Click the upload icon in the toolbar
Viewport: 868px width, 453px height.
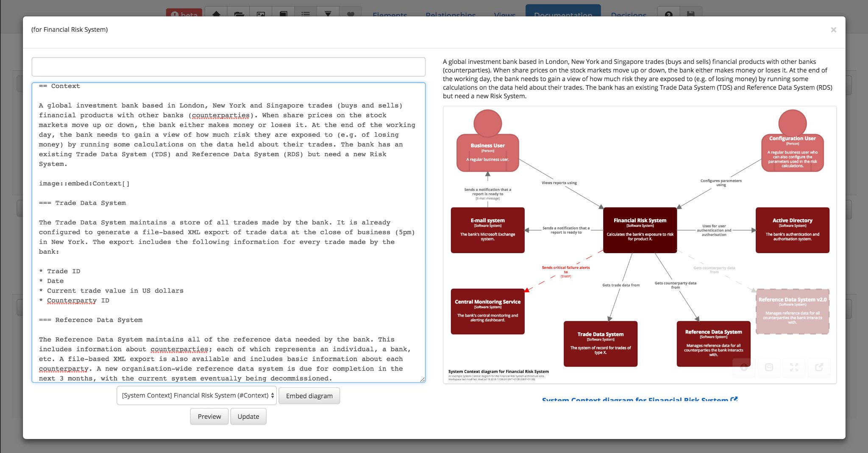tap(216, 14)
